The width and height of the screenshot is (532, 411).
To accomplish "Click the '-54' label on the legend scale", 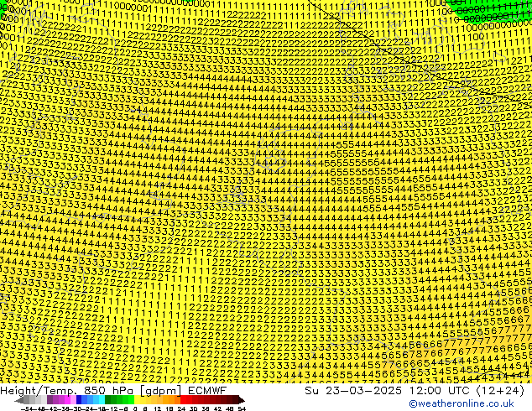I will pyautogui.click(x=27, y=408).
